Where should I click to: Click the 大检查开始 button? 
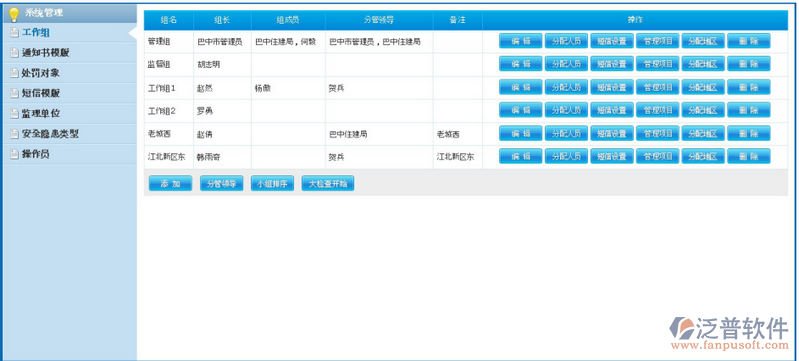(x=328, y=184)
